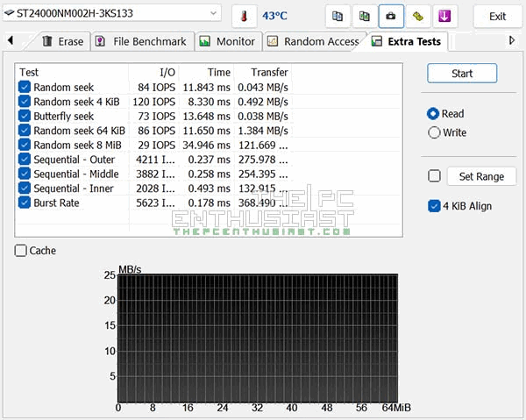Click the camera save screenshot icon

(391, 16)
